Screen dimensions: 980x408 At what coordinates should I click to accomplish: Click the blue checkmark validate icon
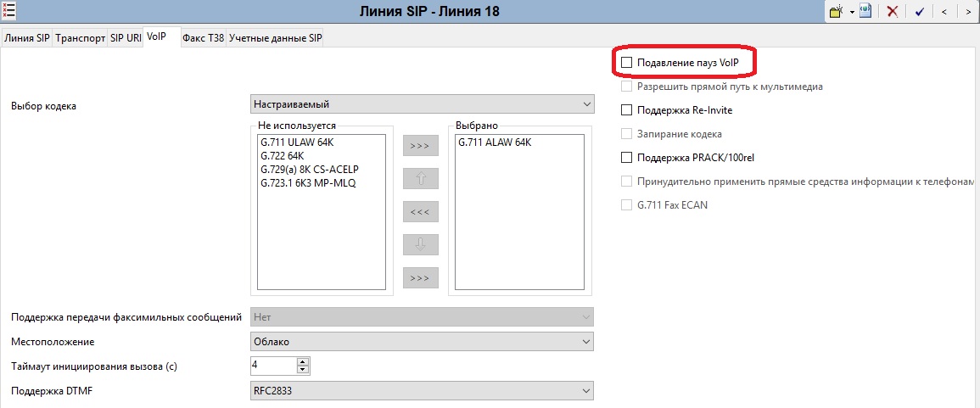pyautogui.click(x=920, y=12)
